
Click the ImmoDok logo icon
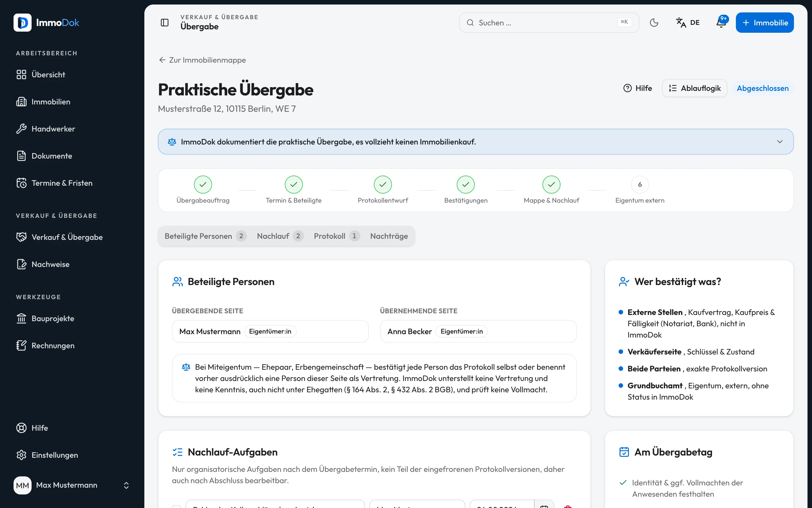tap(23, 23)
